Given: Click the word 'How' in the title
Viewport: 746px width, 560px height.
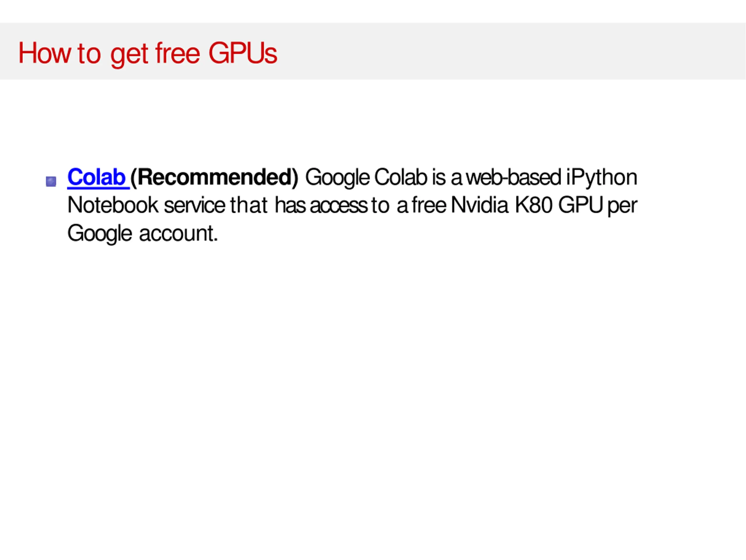Looking at the screenshot, I should point(44,53).
